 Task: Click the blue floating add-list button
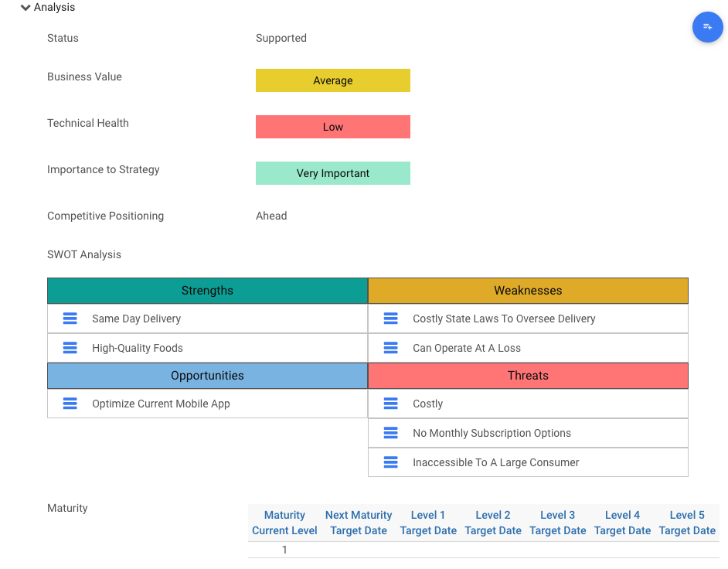point(707,27)
